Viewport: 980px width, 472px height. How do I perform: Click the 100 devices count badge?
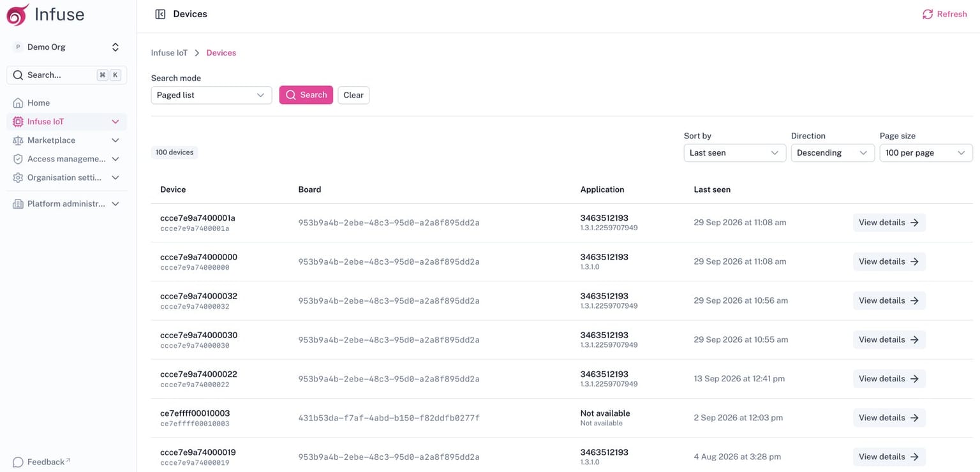click(175, 152)
